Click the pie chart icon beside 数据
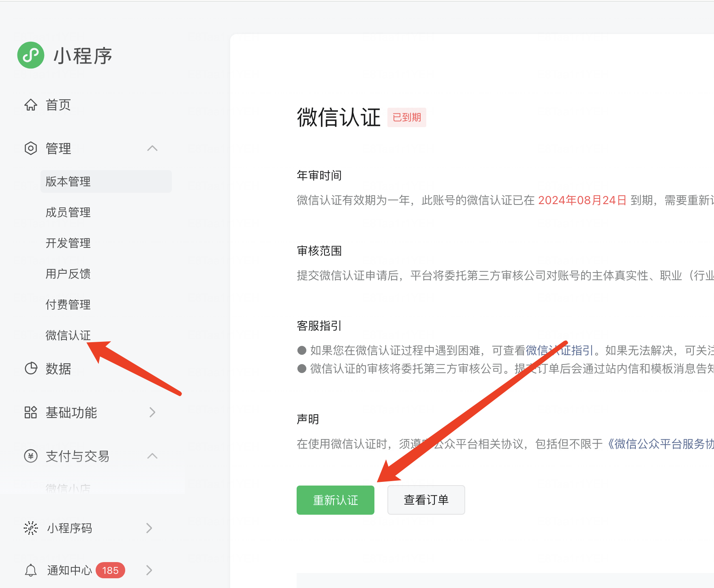 pos(31,369)
